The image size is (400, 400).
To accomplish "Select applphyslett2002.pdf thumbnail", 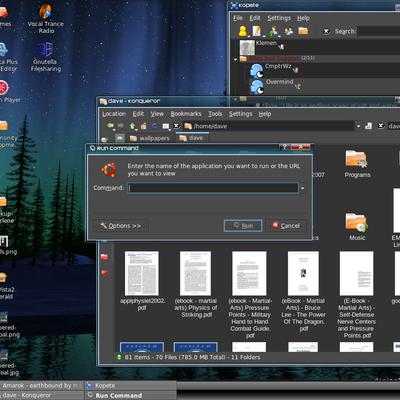I will (x=142, y=273).
